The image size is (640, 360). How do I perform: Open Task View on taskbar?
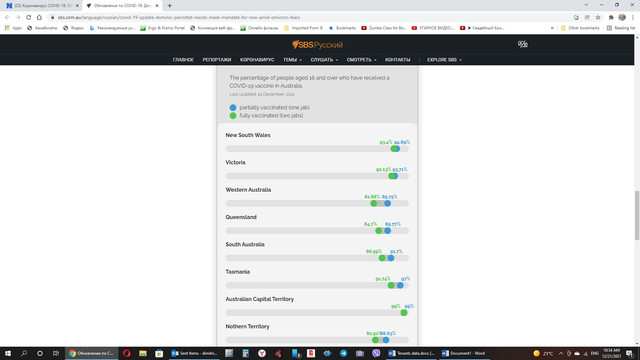click(56, 353)
